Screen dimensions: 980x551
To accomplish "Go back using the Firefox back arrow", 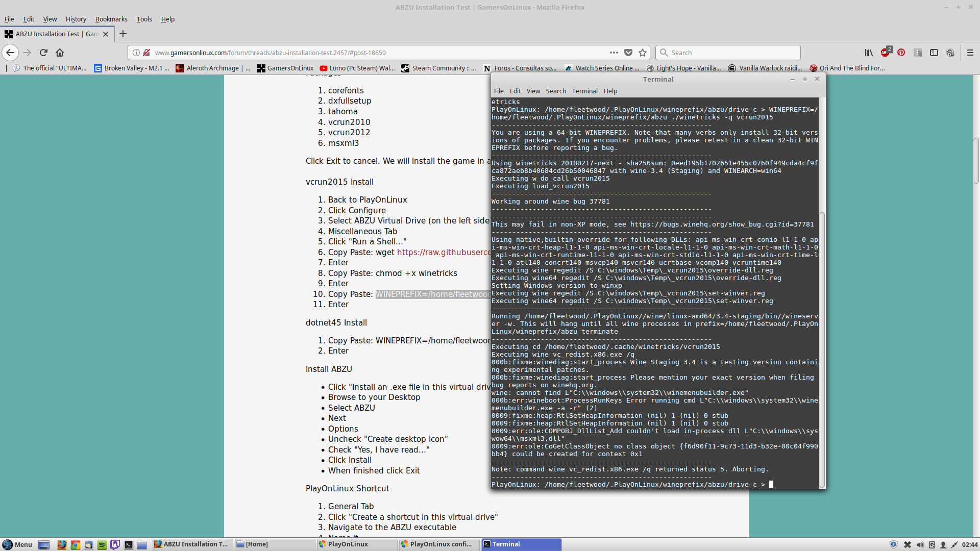I will coord(10,53).
